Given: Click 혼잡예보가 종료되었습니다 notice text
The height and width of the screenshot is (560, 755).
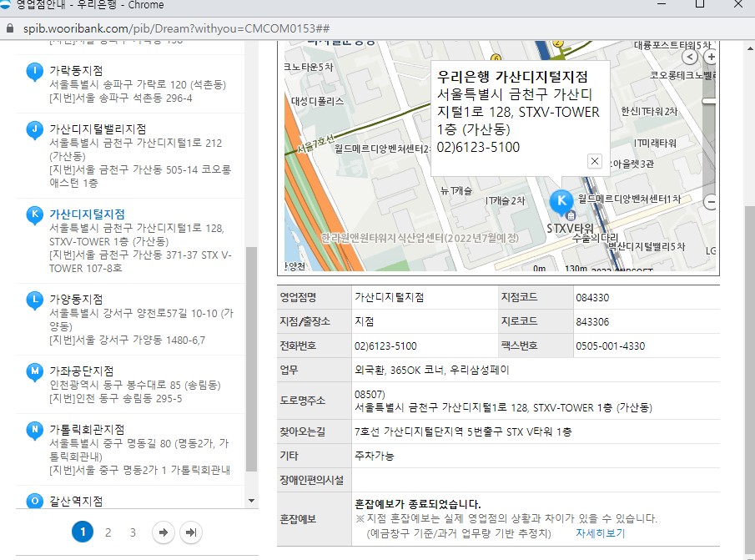Looking at the screenshot, I should pos(417,504).
